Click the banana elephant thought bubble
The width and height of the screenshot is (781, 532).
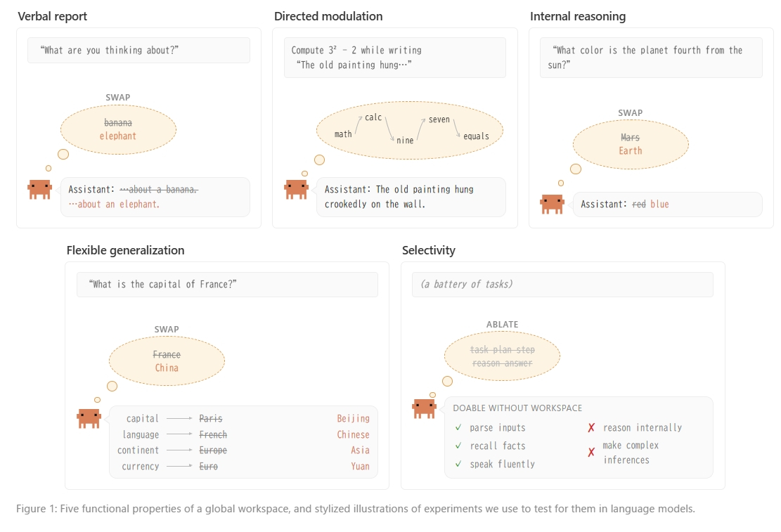tap(119, 129)
